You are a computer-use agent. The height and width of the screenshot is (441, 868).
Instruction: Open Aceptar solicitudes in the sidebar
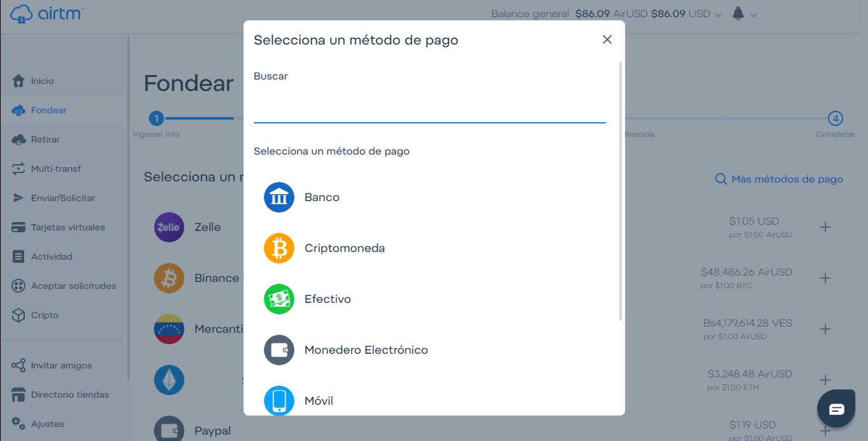[63, 286]
